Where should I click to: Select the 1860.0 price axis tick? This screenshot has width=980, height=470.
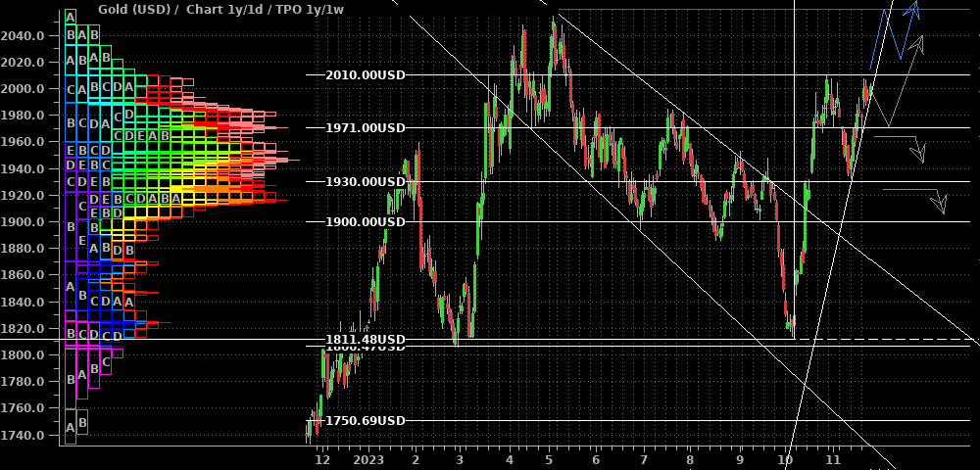(24, 275)
